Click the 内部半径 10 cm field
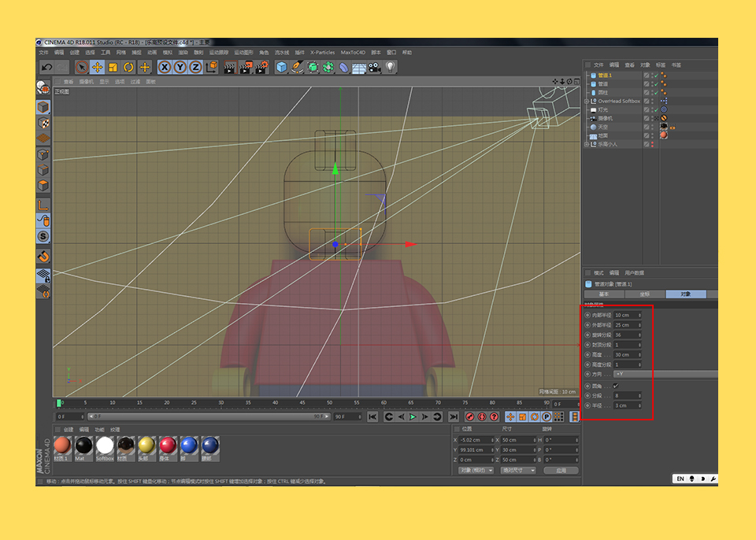 (x=628, y=316)
